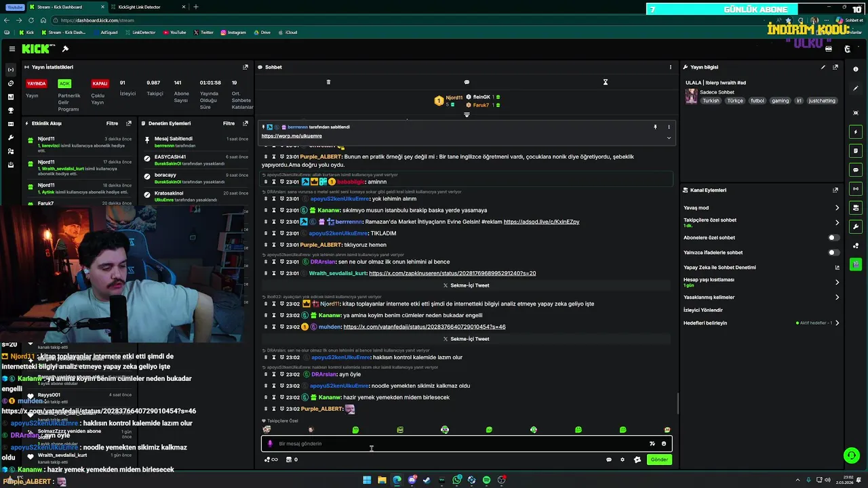Click the İzleyici Yönlendir option

pos(703,310)
